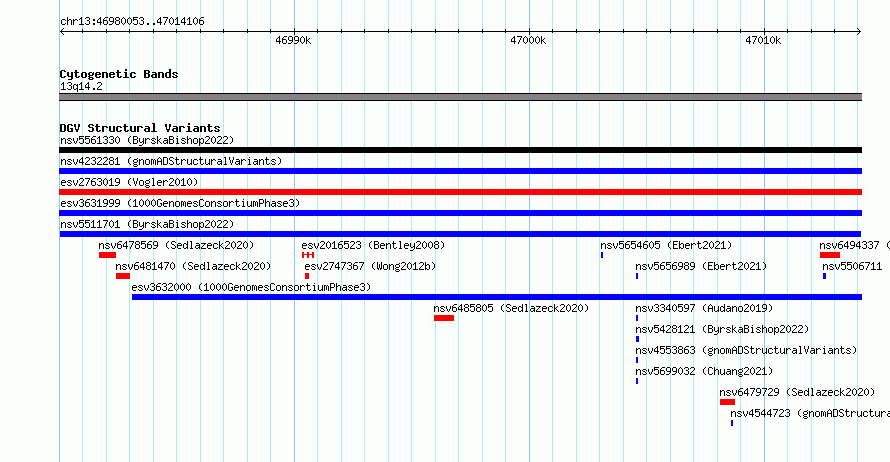Click the 13q14.2 band label

tap(81, 86)
